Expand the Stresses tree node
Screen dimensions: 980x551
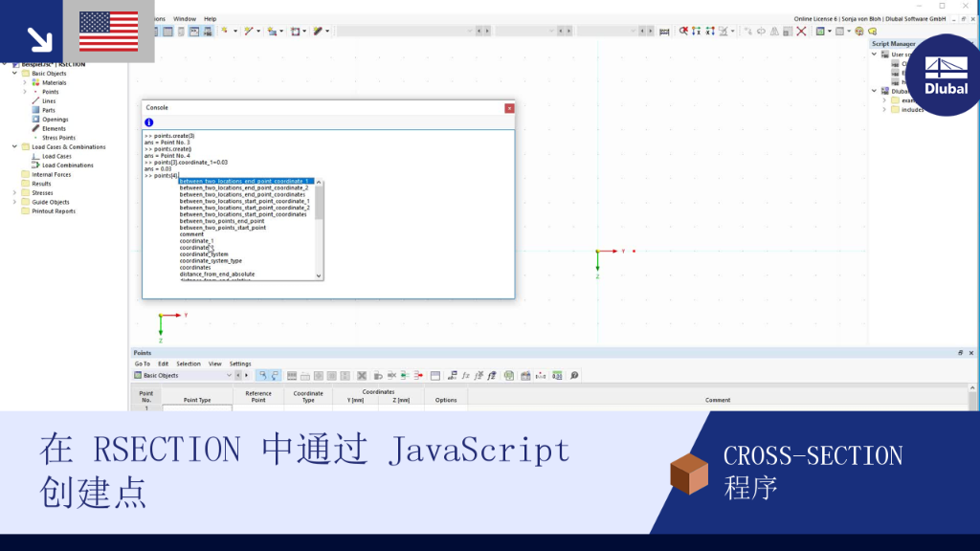pos(14,193)
